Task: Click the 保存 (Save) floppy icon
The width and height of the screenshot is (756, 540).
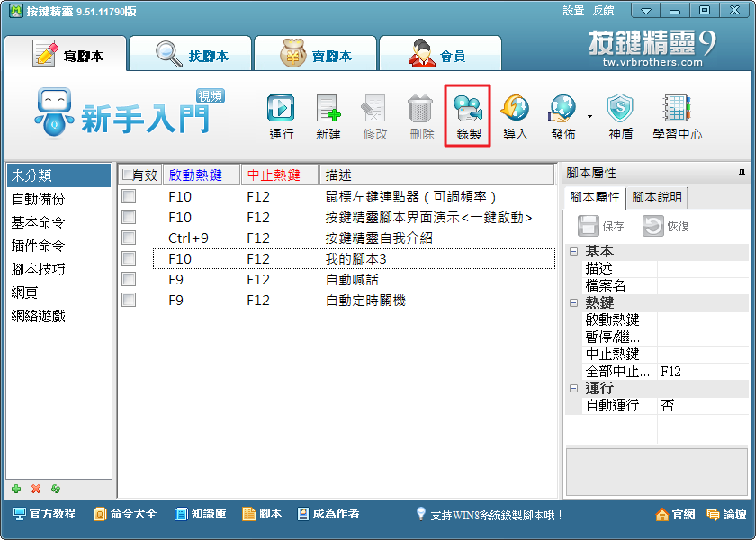Action: click(x=601, y=226)
